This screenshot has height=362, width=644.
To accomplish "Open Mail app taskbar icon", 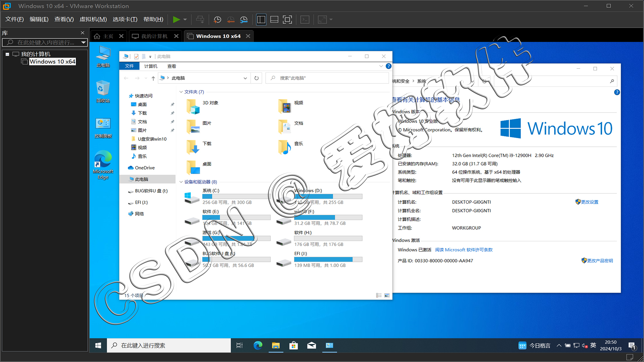I will pos(312,346).
